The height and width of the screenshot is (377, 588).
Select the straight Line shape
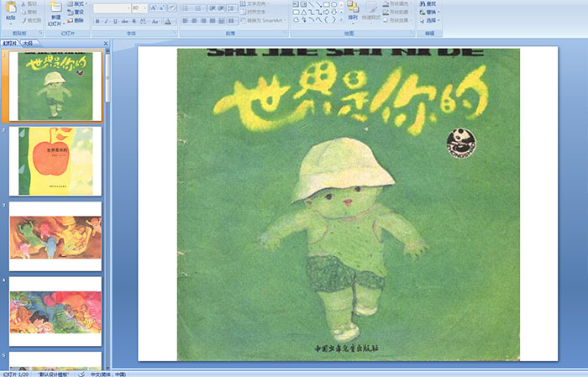coord(312,4)
